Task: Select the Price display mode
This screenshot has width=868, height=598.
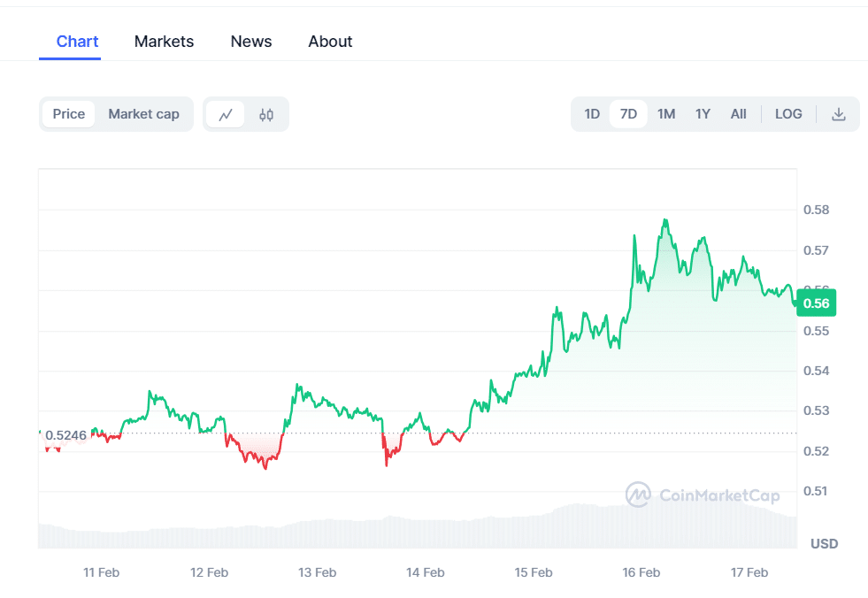Action: (70, 113)
